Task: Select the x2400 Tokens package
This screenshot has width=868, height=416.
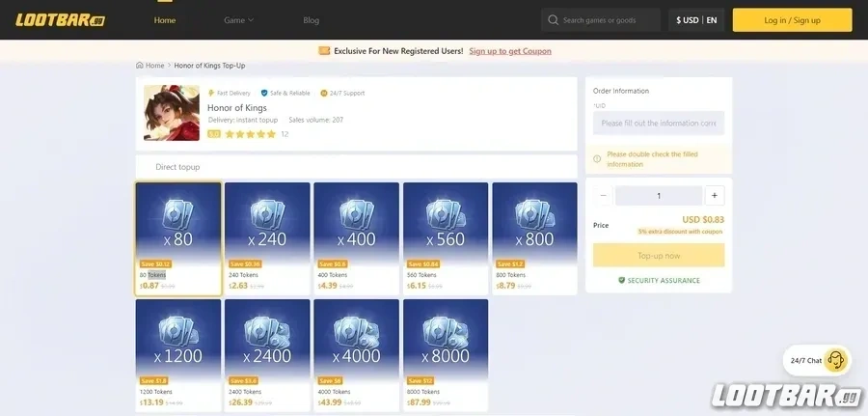Action: pyautogui.click(x=267, y=355)
